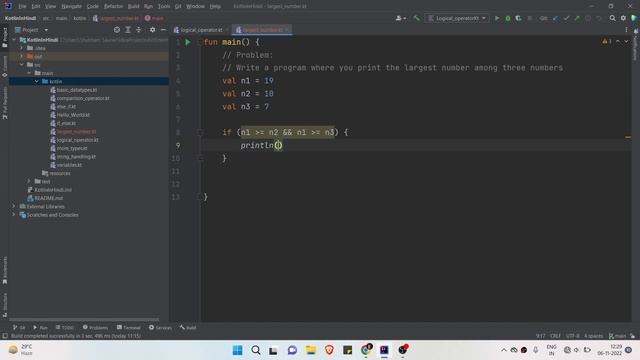This screenshot has height=360, width=640.
Task: Collapse the KotlinInHindi project root
Action: [x=14, y=40]
